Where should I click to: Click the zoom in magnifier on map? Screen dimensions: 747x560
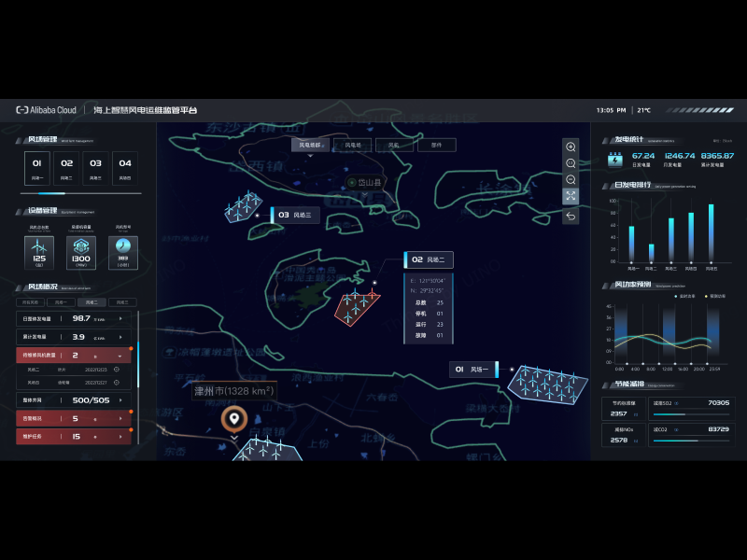point(571,147)
